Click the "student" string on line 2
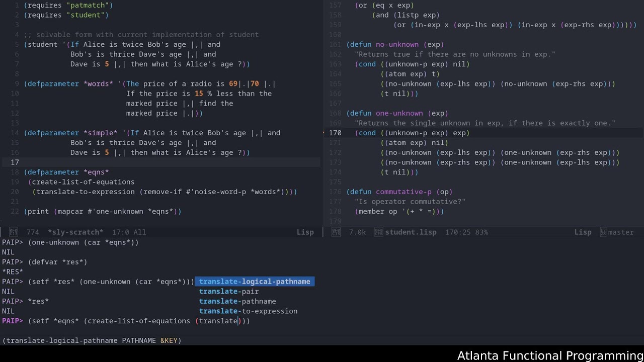This screenshot has height=362, width=644. pos(86,15)
